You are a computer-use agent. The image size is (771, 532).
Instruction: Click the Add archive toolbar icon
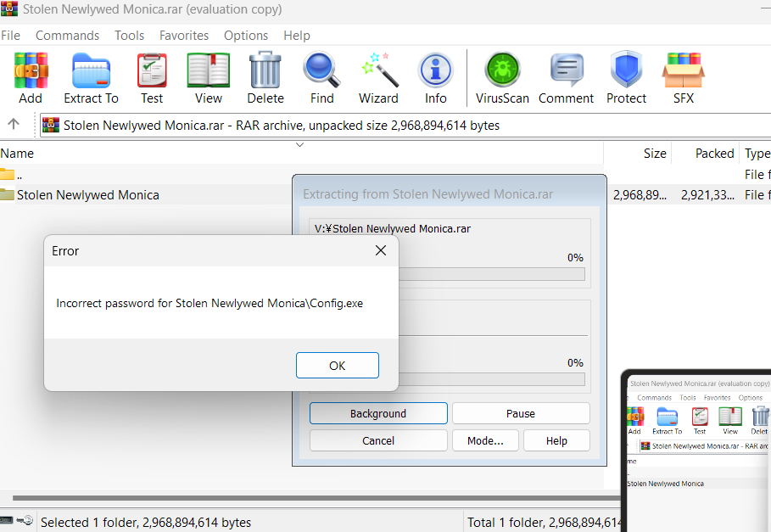31,71
